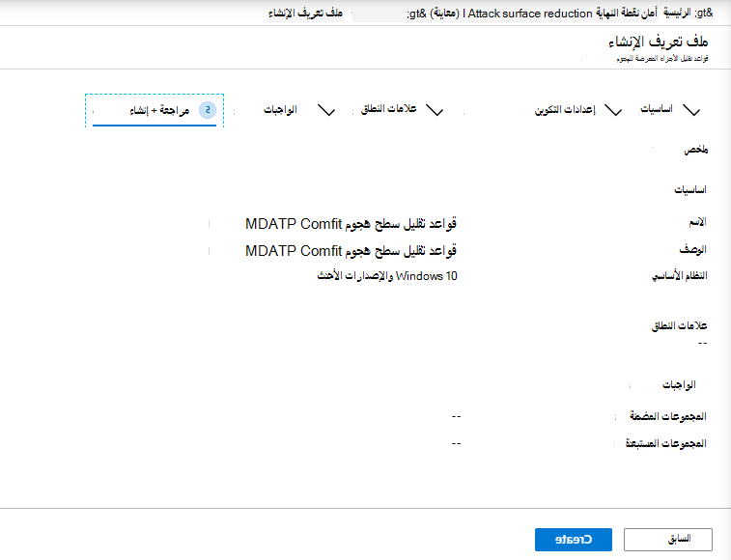Select the الواجبات wizard tab
Screen dimensions: 731x560
point(280,109)
